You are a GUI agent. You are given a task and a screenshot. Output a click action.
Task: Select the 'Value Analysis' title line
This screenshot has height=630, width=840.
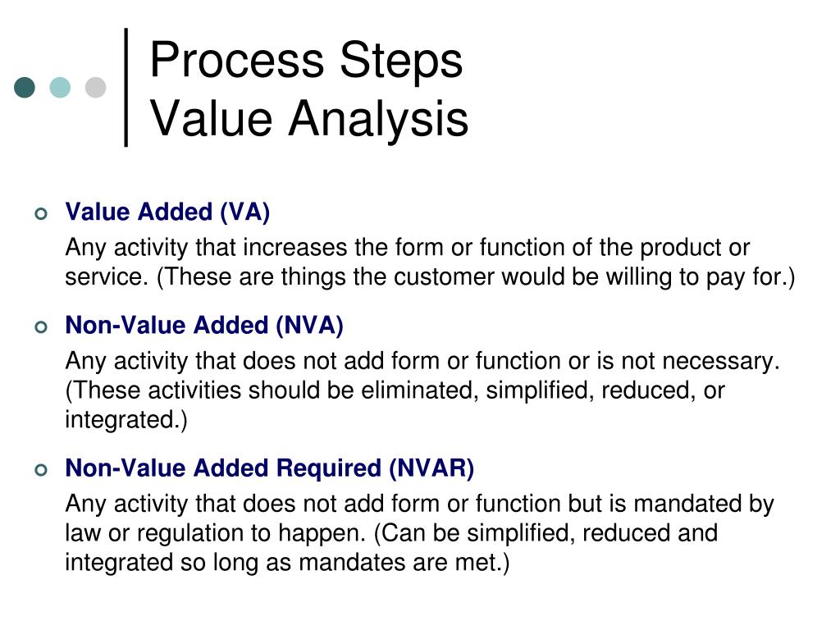[309, 119]
